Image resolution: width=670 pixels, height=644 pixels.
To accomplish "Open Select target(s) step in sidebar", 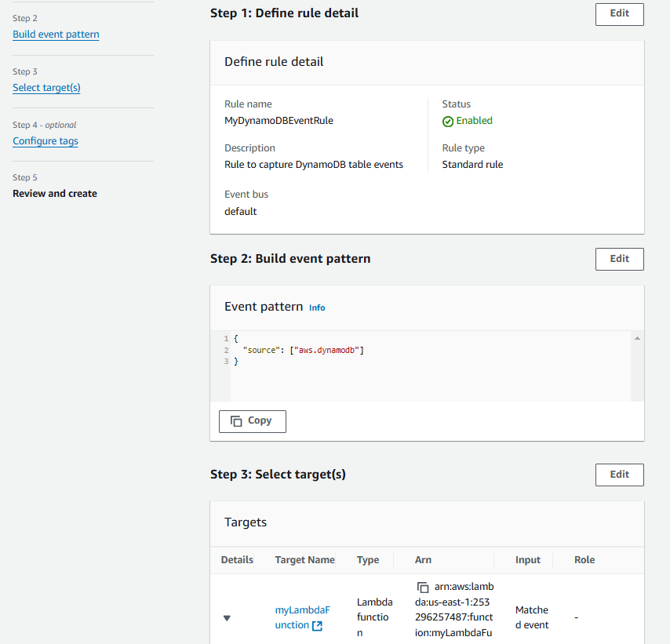I will (x=46, y=88).
